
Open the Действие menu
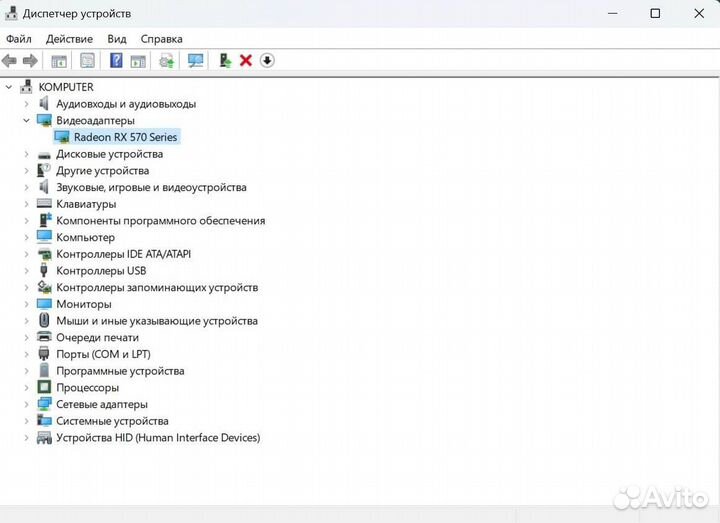coord(69,39)
